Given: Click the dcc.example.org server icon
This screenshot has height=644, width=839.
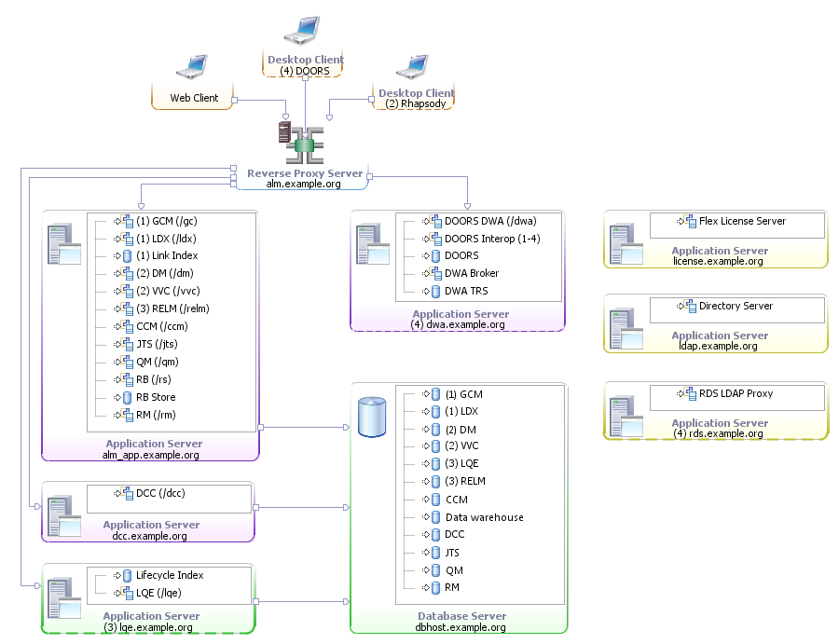Looking at the screenshot, I should [63, 516].
